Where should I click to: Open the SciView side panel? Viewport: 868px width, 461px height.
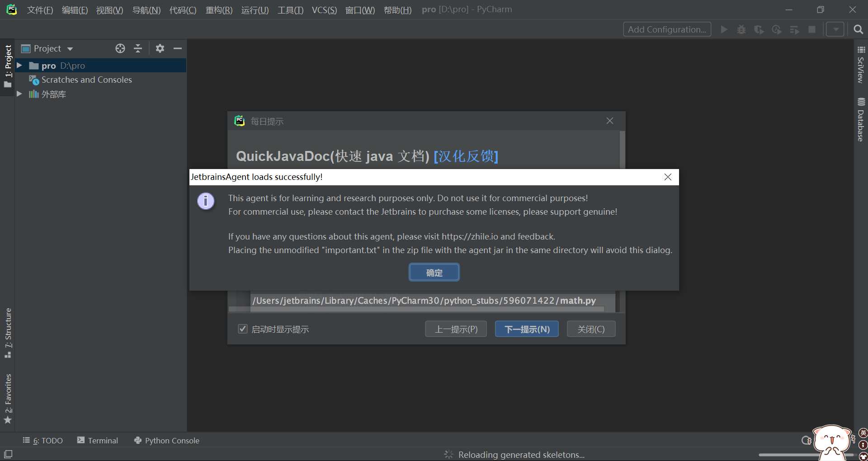tap(861, 65)
